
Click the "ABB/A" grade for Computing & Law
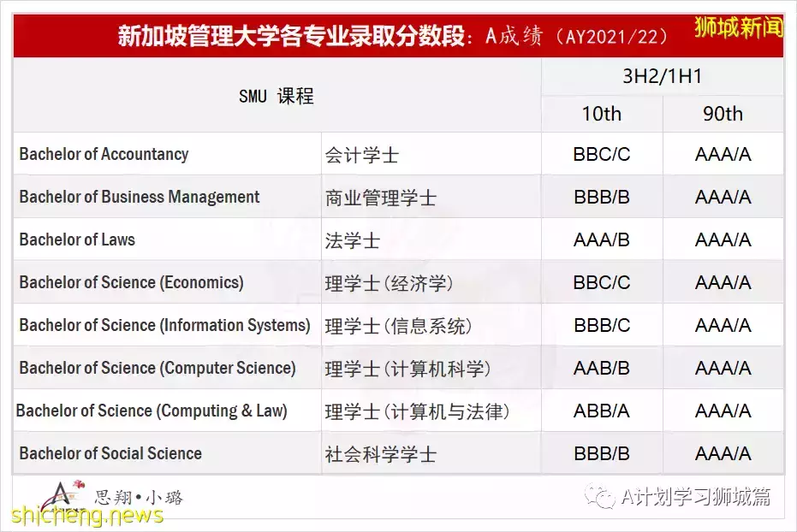[x=602, y=411]
